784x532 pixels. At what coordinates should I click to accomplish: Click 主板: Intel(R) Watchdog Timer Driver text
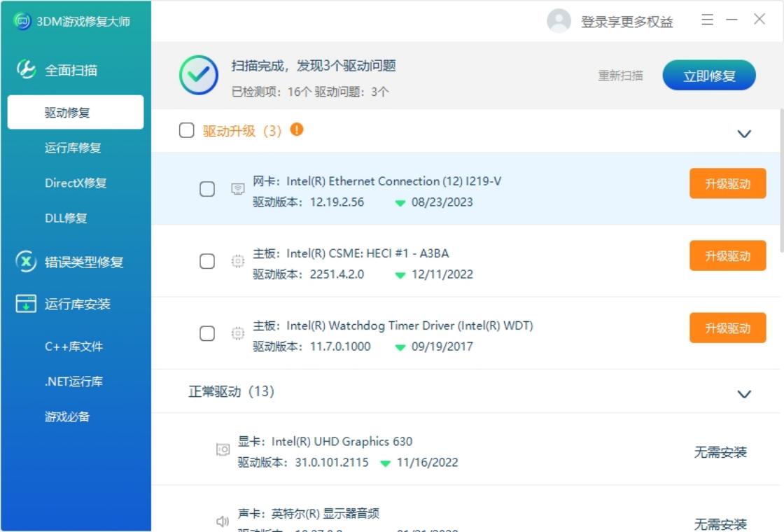coord(393,325)
